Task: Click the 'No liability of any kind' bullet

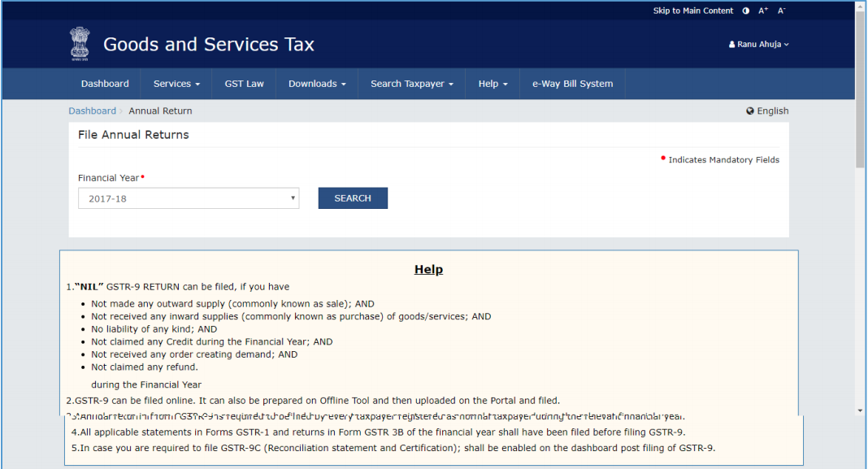Action: (x=154, y=329)
